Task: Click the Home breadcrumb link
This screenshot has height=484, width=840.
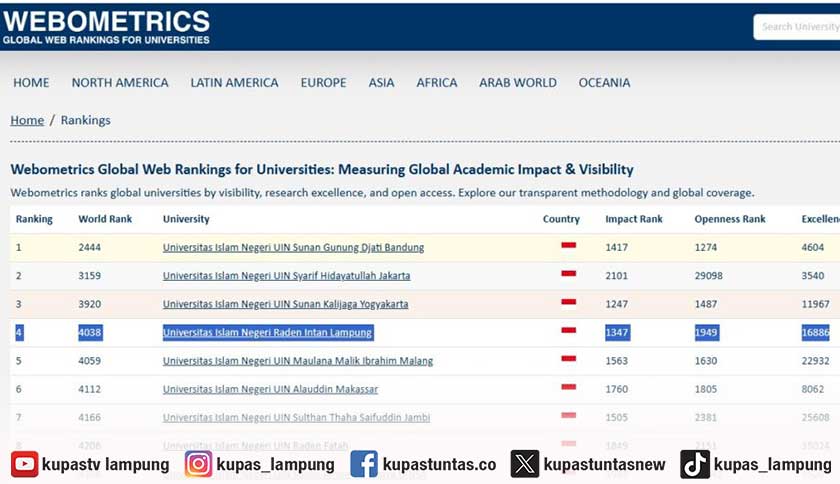Action: pos(27,120)
